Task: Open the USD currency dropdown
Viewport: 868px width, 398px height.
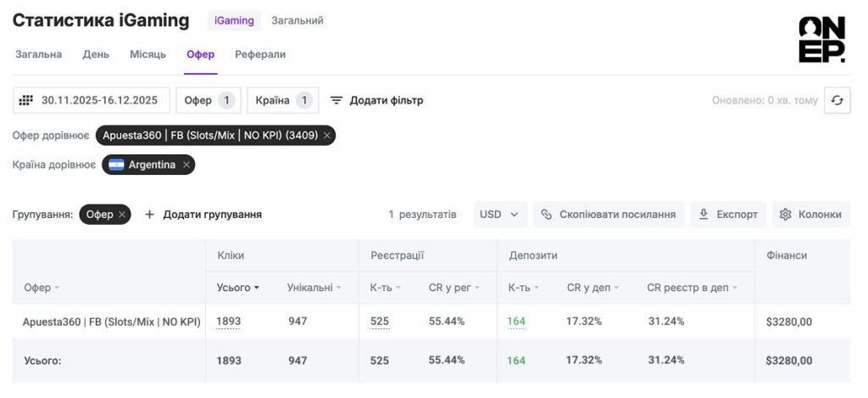Action: (500, 215)
